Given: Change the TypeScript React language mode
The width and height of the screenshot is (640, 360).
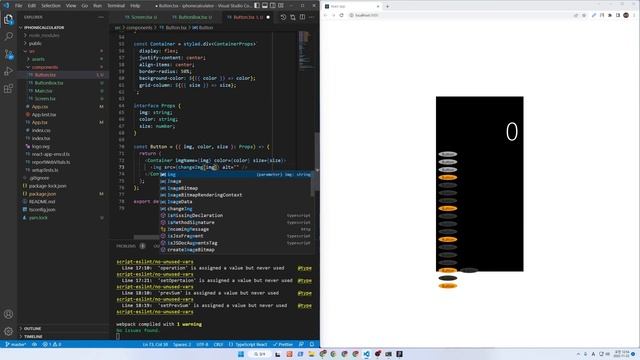Looking at the screenshot, I should click(248, 344).
